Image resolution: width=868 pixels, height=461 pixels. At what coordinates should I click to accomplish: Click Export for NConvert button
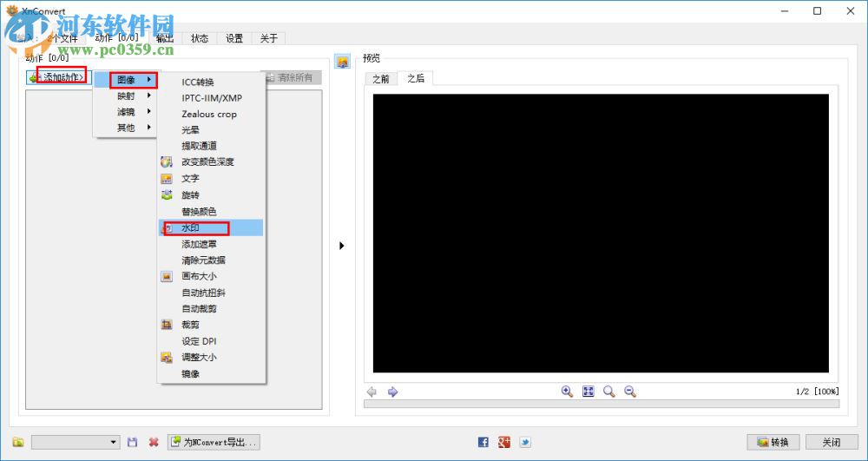(214, 442)
